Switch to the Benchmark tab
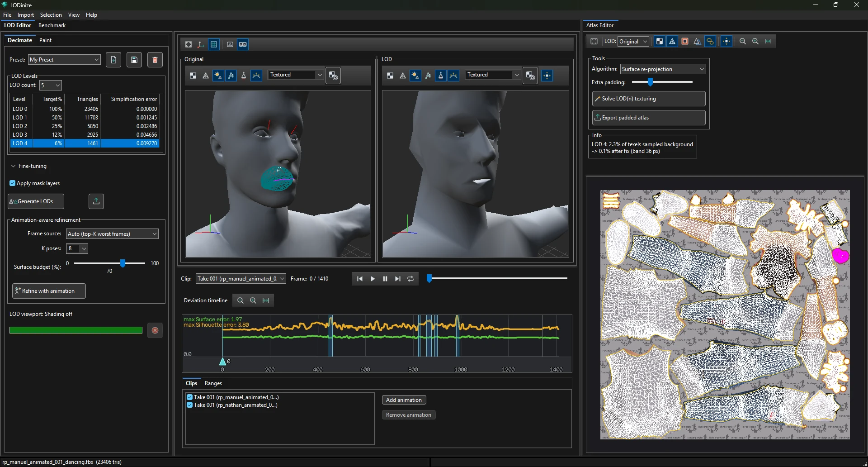868x467 pixels. pos(52,25)
